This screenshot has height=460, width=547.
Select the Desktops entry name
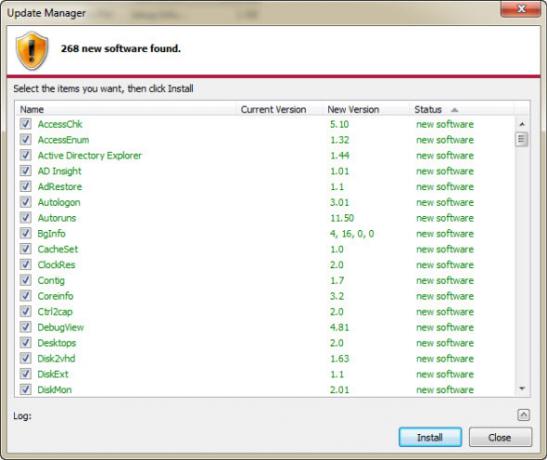pos(57,343)
